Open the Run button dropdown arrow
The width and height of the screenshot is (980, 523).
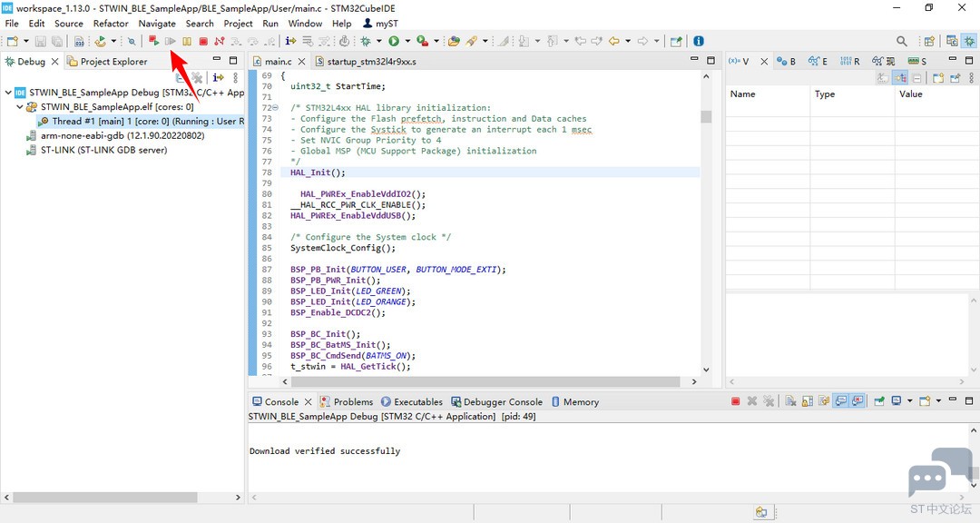pos(407,41)
